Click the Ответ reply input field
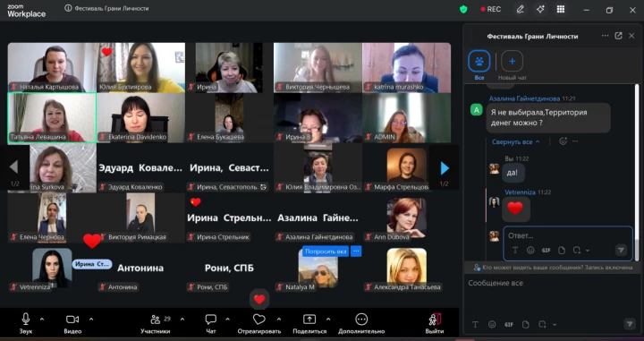This screenshot has height=341, width=644. coord(568,235)
